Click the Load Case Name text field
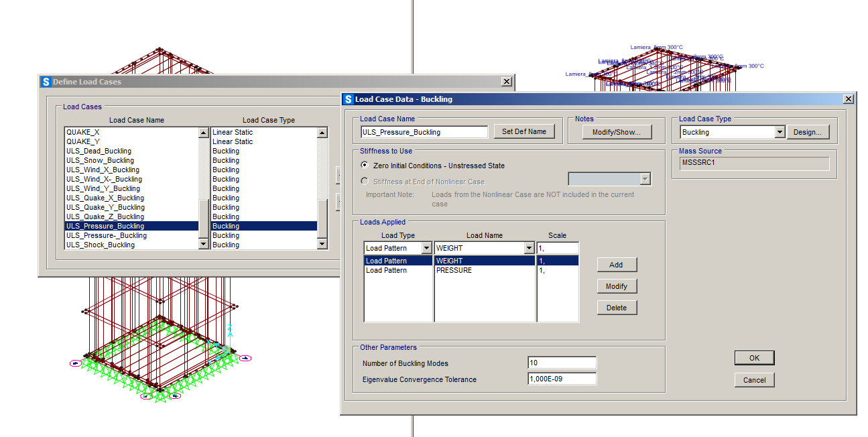The width and height of the screenshot is (868, 437). tap(424, 132)
